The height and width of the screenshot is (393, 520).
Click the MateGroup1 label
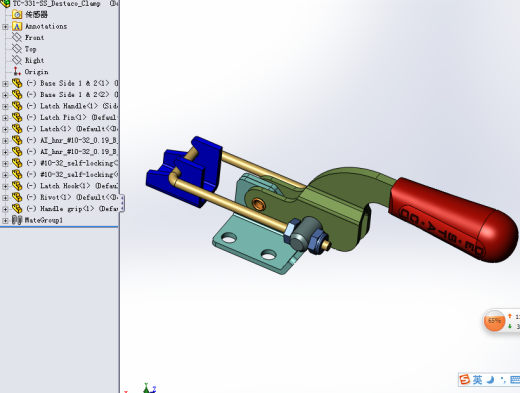pos(44,220)
